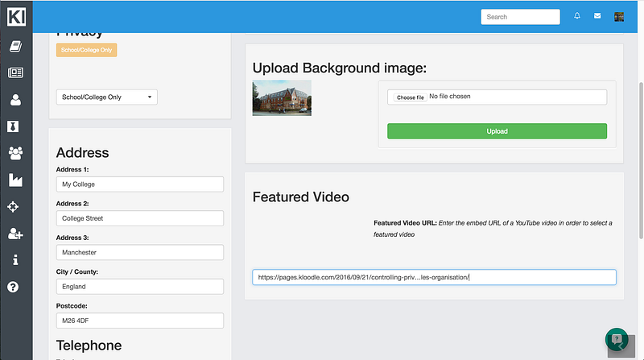Open the user avatar menu
Image resolution: width=644 pixels, height=360 pixels.
tap(619, 17)
